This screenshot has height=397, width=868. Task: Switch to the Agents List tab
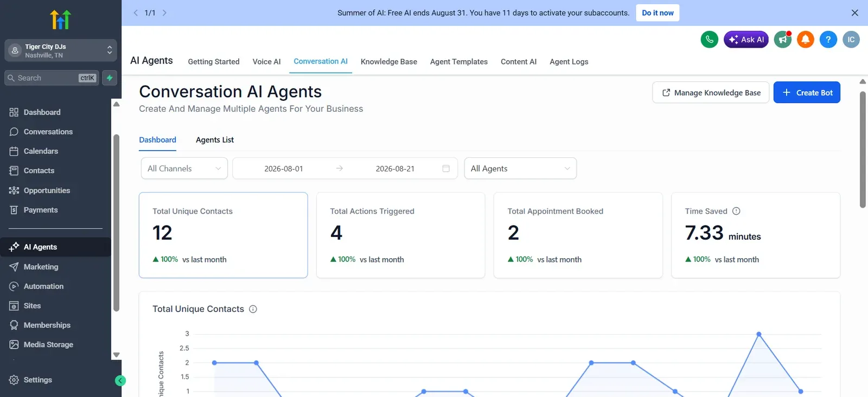215,140
